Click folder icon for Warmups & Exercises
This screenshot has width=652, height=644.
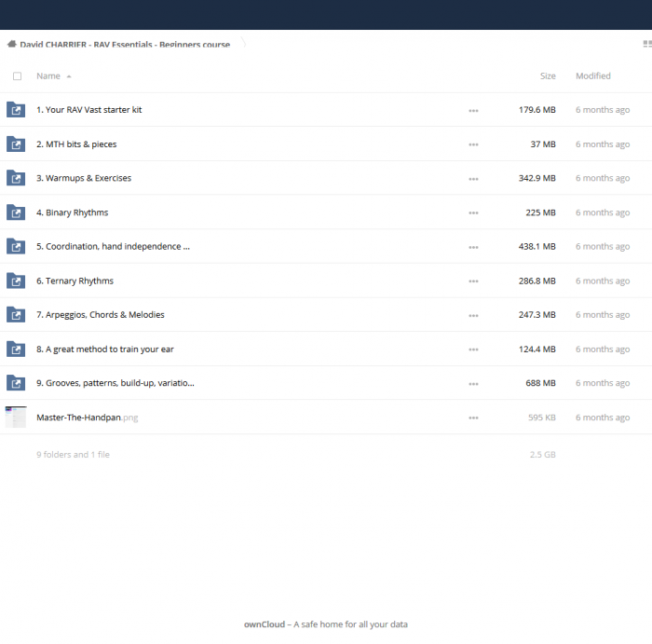click(16, 178)
